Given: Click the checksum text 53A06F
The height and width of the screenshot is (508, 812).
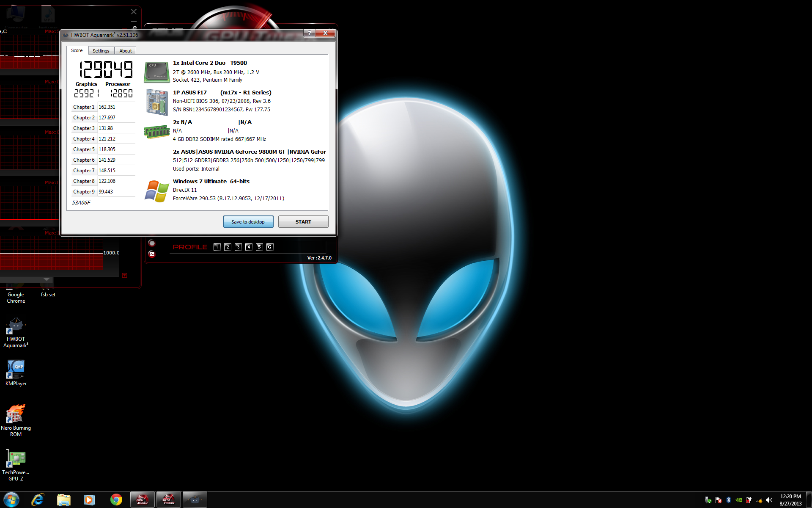Looking at the screenshot, I should [81, 203].
